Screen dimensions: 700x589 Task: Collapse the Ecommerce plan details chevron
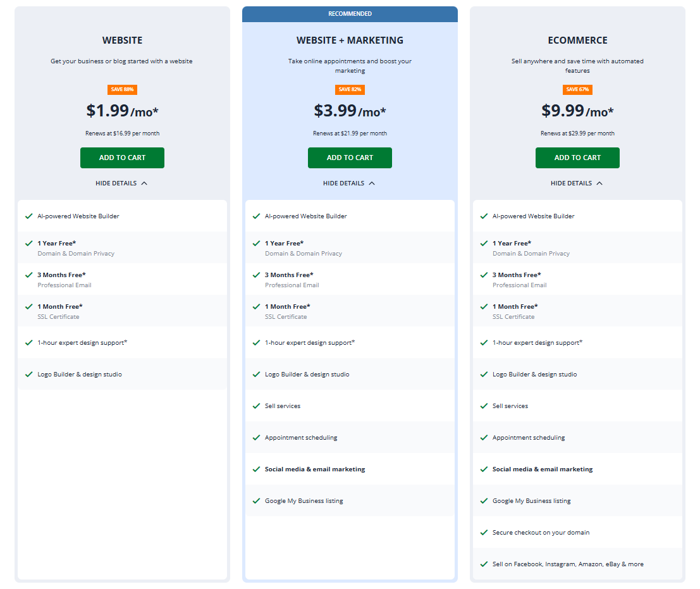[x=599, y=183]
